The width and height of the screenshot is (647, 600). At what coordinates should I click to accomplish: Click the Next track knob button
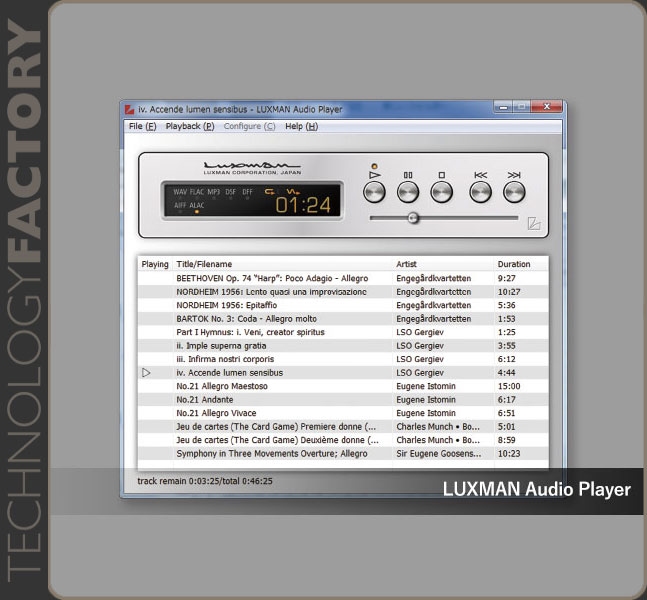[x=514, y=192]
